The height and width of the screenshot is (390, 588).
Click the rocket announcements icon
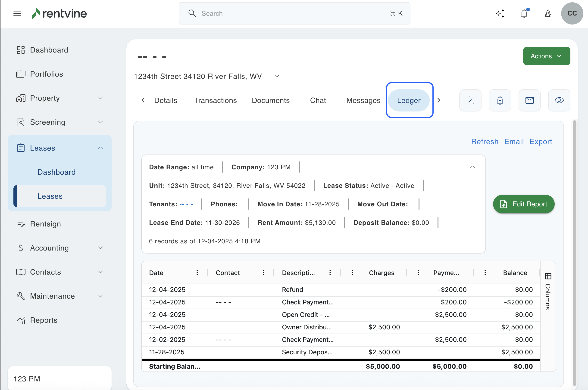click(548, 13)
